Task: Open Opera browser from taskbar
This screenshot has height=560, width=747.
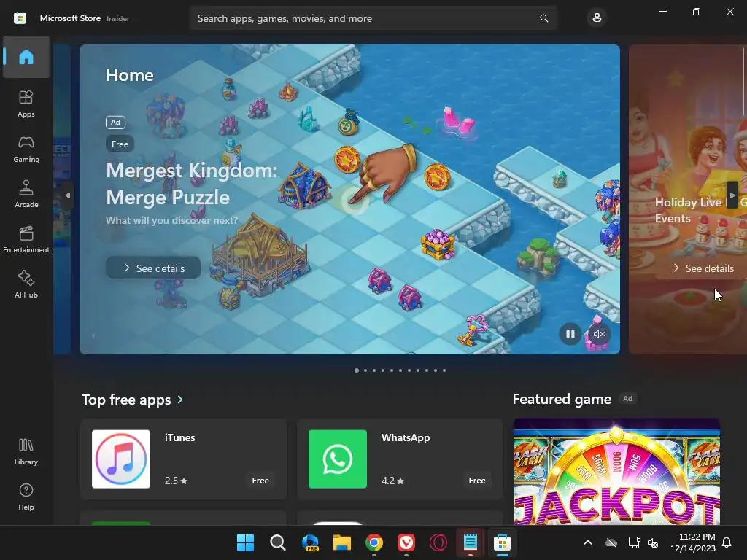Action: [x=438, y=542]
